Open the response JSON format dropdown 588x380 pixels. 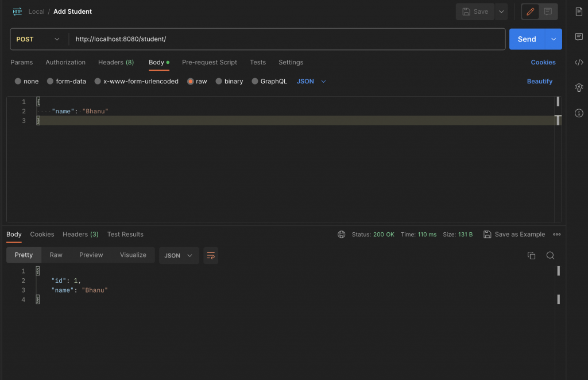(x=179, y=256)
